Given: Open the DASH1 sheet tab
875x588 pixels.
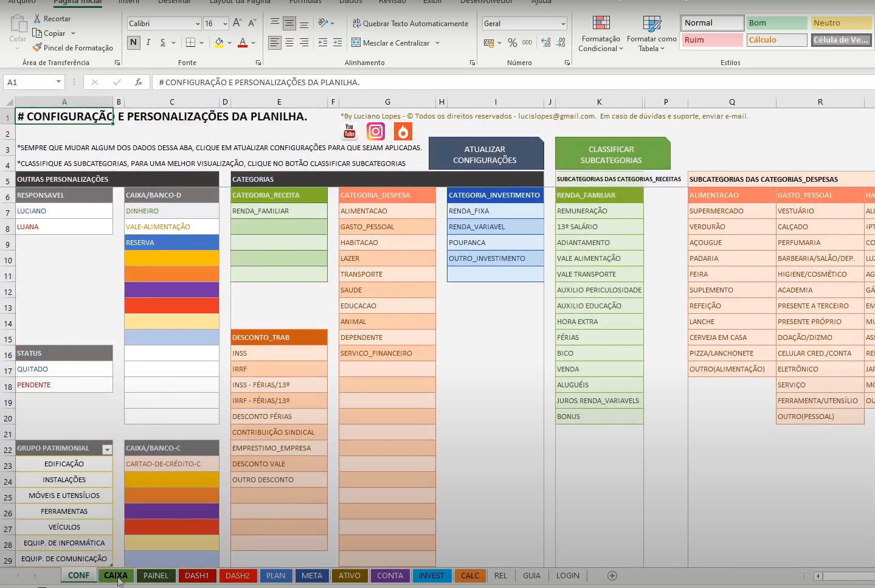Looking at the screenshot, I should (197, 575).
